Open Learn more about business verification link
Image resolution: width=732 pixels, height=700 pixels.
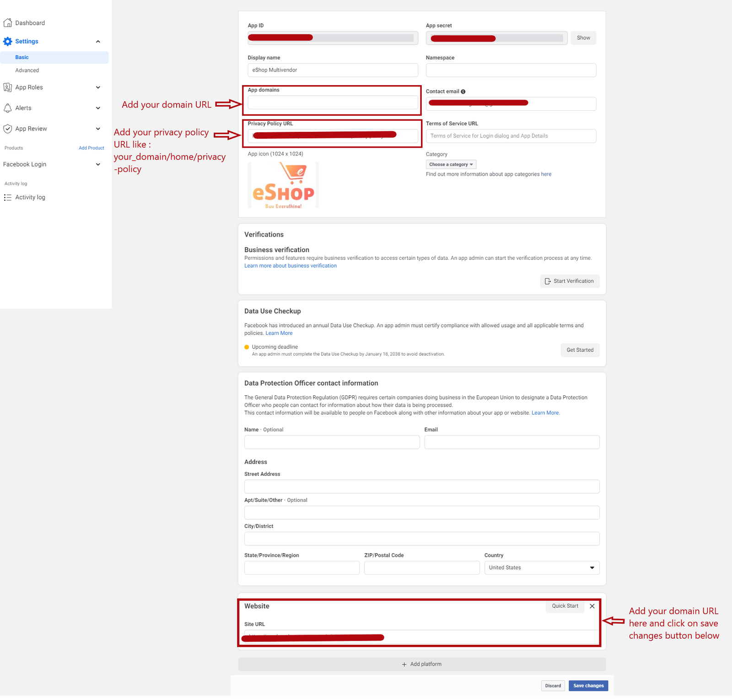[x=291, y=266]
